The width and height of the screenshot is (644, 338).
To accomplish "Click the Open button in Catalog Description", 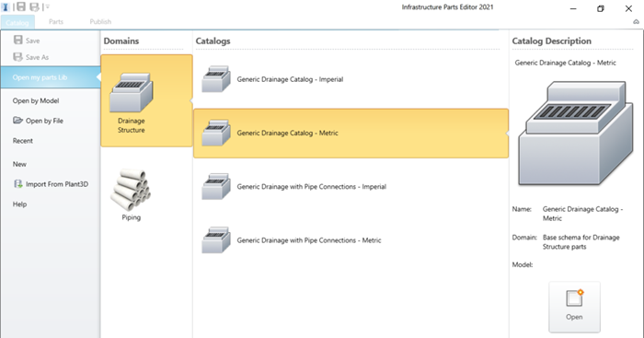I will (x=574, y=307).
